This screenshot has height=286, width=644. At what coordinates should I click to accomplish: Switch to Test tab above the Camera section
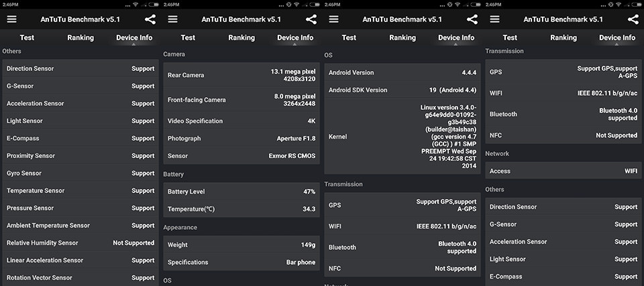coord(188,38)
